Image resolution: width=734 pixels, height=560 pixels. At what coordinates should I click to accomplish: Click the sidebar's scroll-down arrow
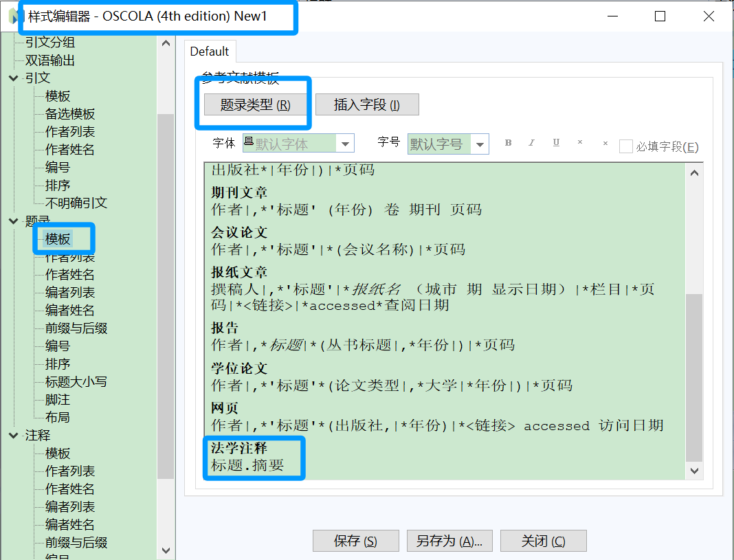pos(166,550)
